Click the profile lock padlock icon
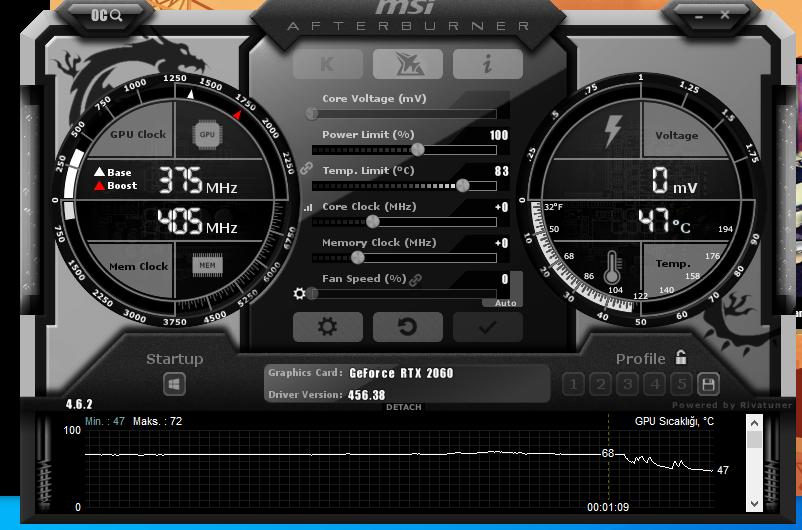Image resolution: width=802 pixels, height=530 pixels. point(681,357)
